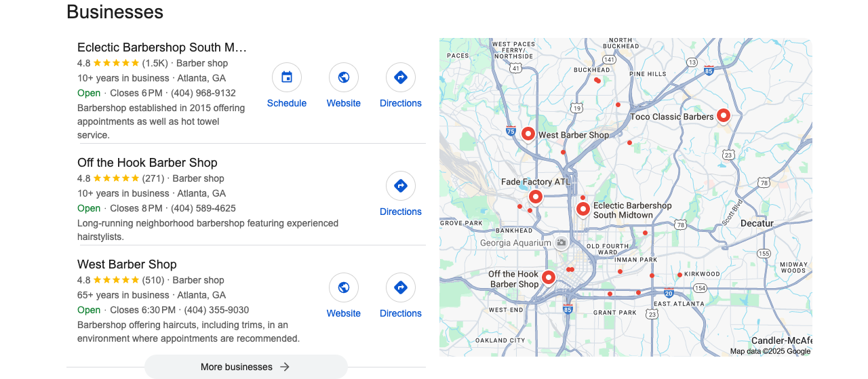Click the Schedule text link under calendar icon
This screenshot has width=868, height=379.
287,103
